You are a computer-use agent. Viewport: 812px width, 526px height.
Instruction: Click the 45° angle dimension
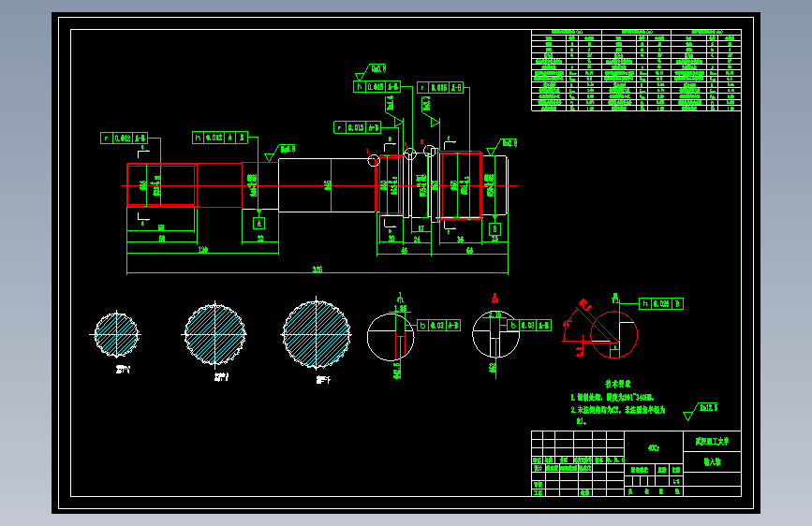pyautogui.click(x=567, y=324)
